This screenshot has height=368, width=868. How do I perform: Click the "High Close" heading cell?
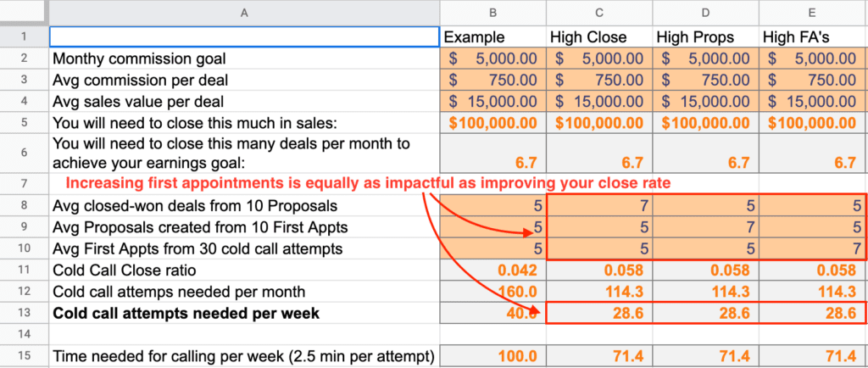pyautogui.click(x=599, y=37)
